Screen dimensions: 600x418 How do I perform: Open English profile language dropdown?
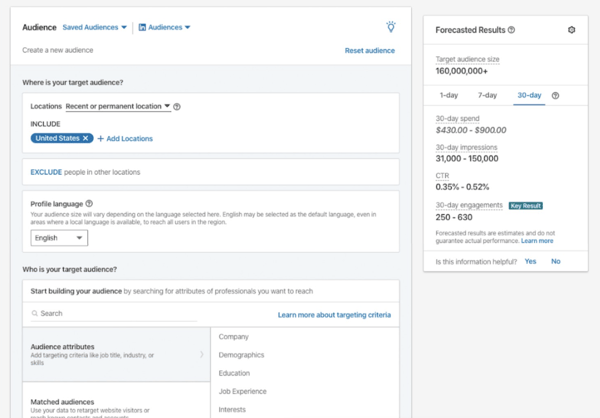tap(59, 238)
